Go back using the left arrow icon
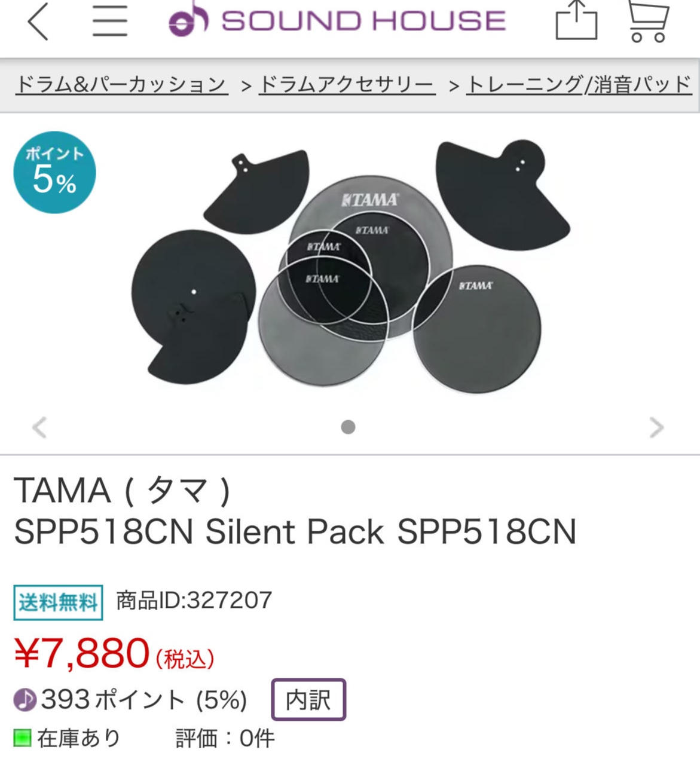Viewport: 700px width, 768px height. click(x=38, y=22)
